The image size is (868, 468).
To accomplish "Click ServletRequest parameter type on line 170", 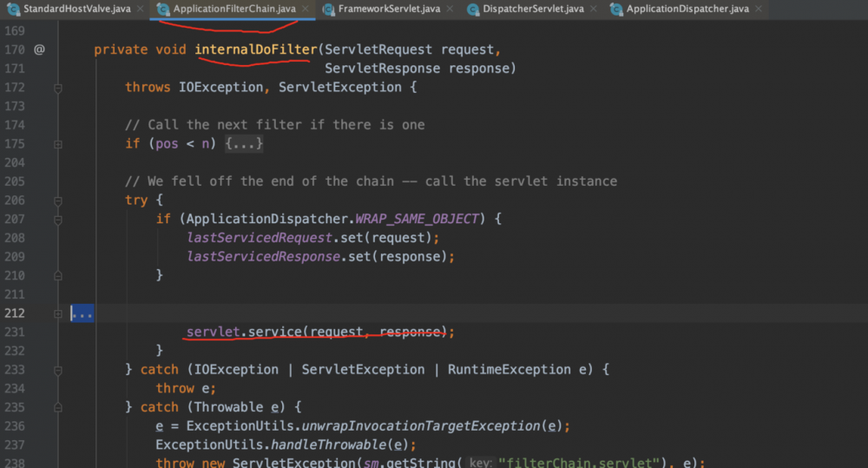I will (378, 49).
